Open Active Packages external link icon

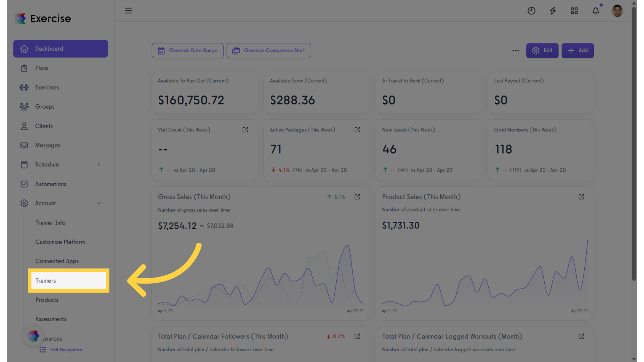[357, 130]
